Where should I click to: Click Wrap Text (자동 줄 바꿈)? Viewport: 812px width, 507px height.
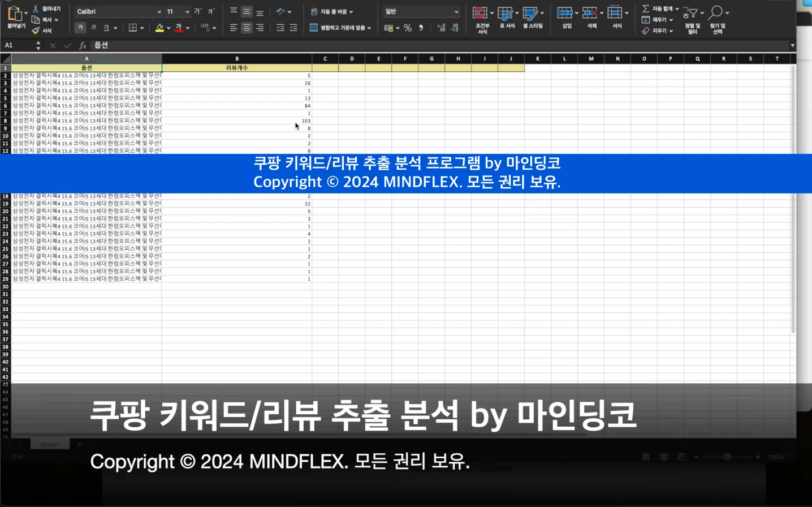point(331,11)
